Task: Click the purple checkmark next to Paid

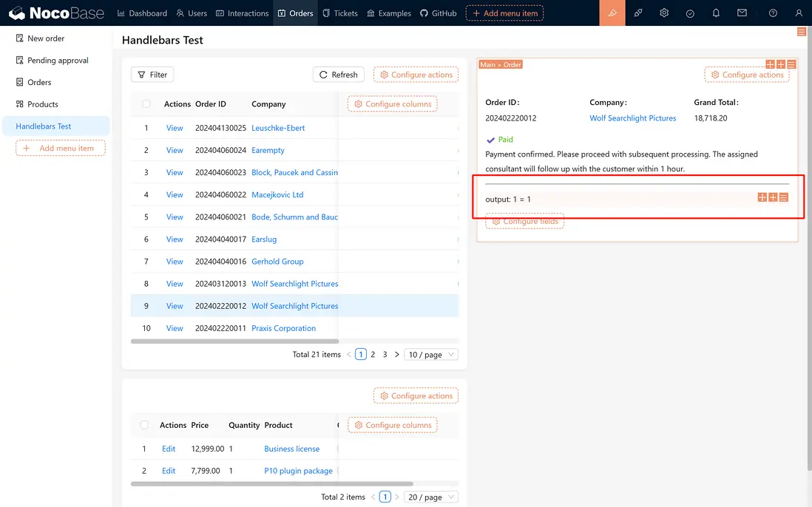Action: coord(490,140)
